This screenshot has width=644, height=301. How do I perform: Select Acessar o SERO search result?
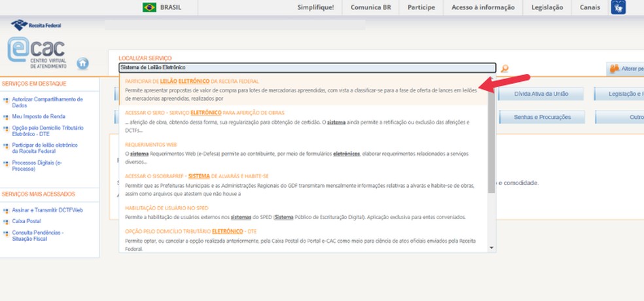coord(304,122)
